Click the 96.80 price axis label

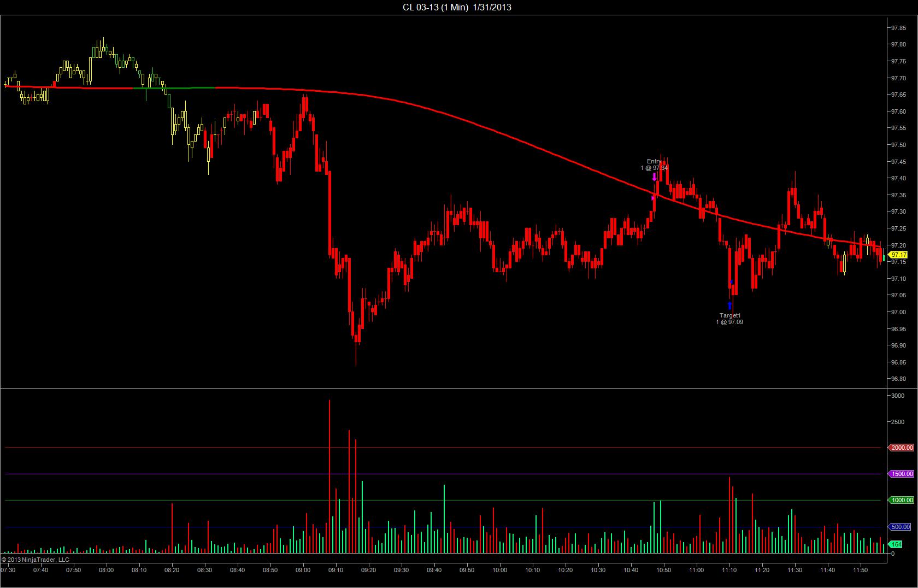[898, 379]
